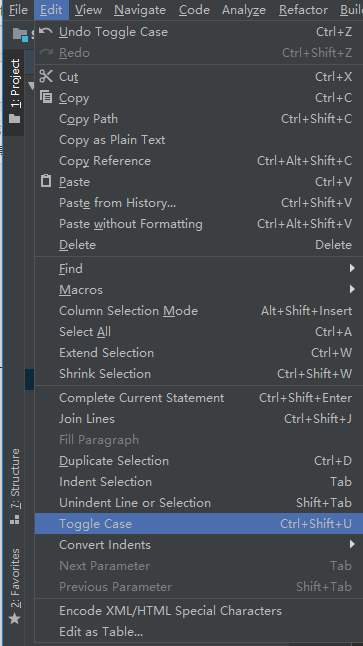Image resolution: width=363 pixels, height=646 pixels.
Task: Click the Undo arrow icon
Action: [x=46, y=31]
